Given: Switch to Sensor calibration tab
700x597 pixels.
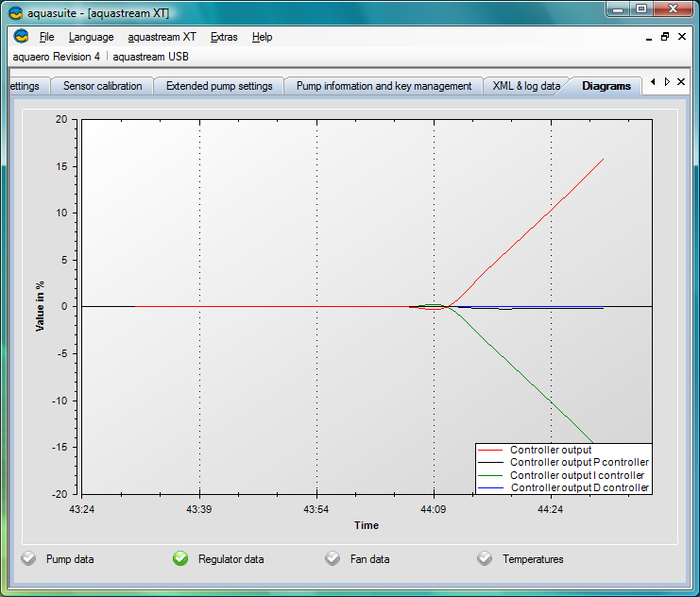Looking at the screenshot, I should (x=103, y=86).
